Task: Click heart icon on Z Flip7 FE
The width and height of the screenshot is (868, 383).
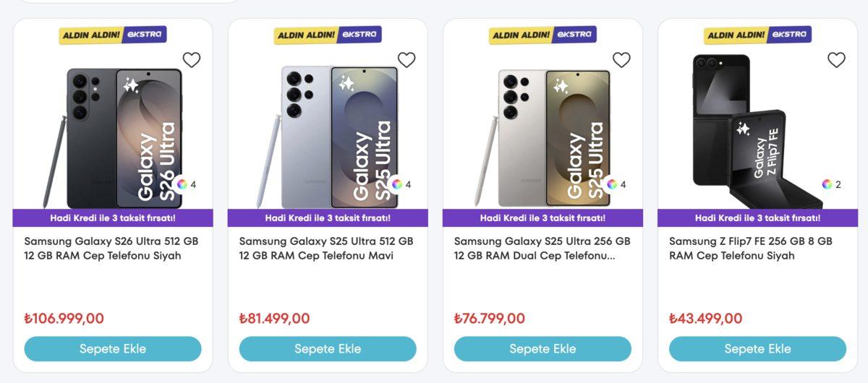Action: (x=836, y=60)
